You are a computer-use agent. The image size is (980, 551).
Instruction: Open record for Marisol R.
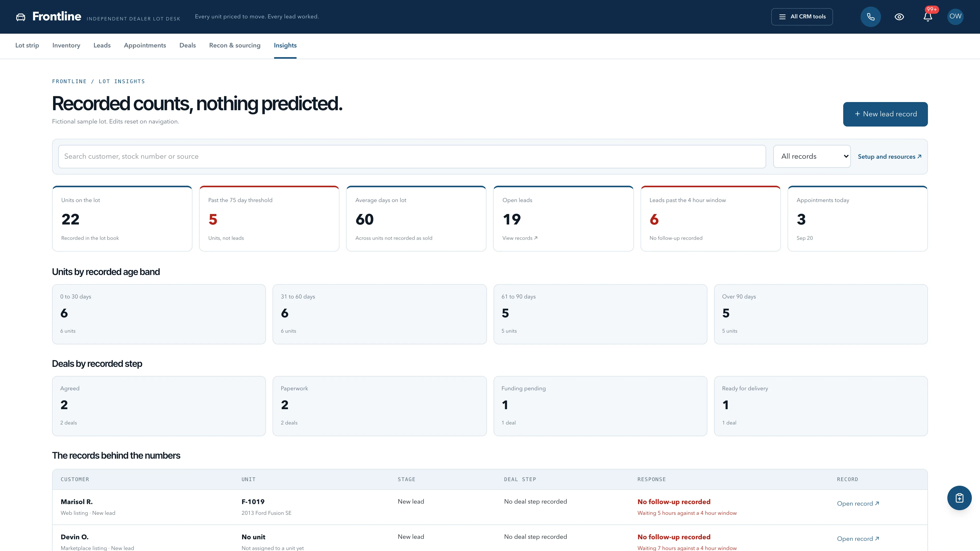coord(858,504)
